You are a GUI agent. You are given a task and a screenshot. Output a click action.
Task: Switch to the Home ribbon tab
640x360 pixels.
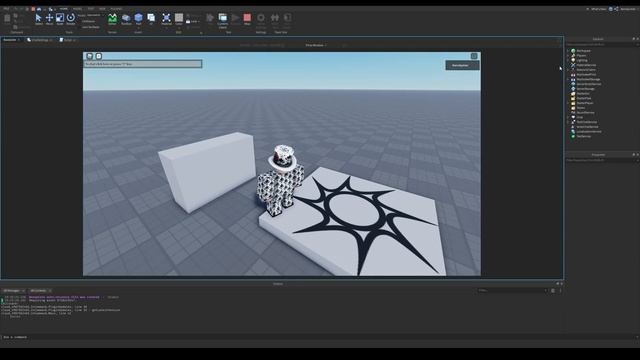click(64, 9)
